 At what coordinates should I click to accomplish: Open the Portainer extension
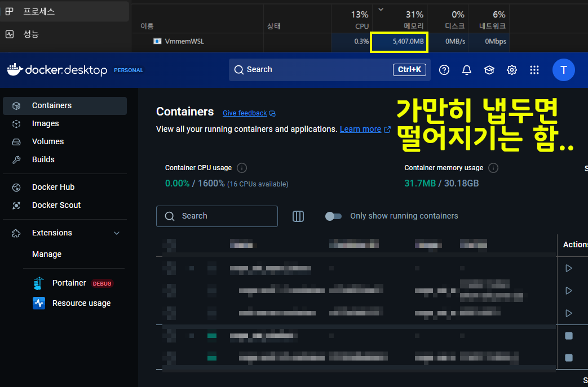69,283
